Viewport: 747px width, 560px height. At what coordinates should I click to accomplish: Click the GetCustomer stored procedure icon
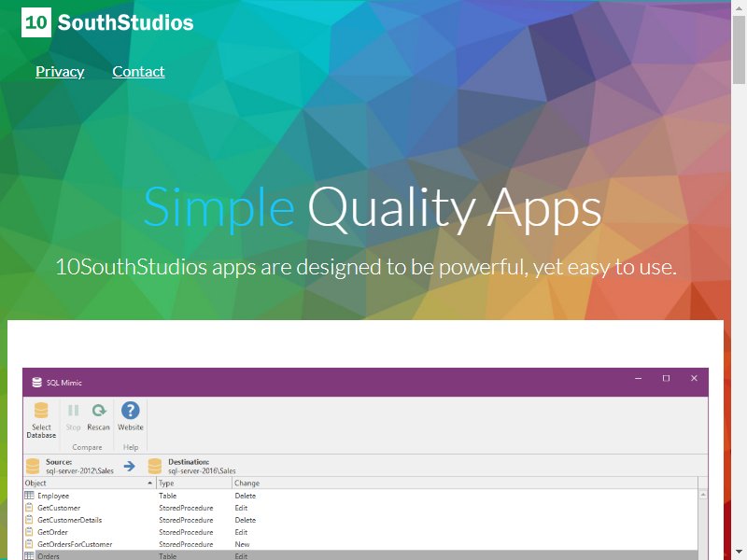click(x=30, y=508)
